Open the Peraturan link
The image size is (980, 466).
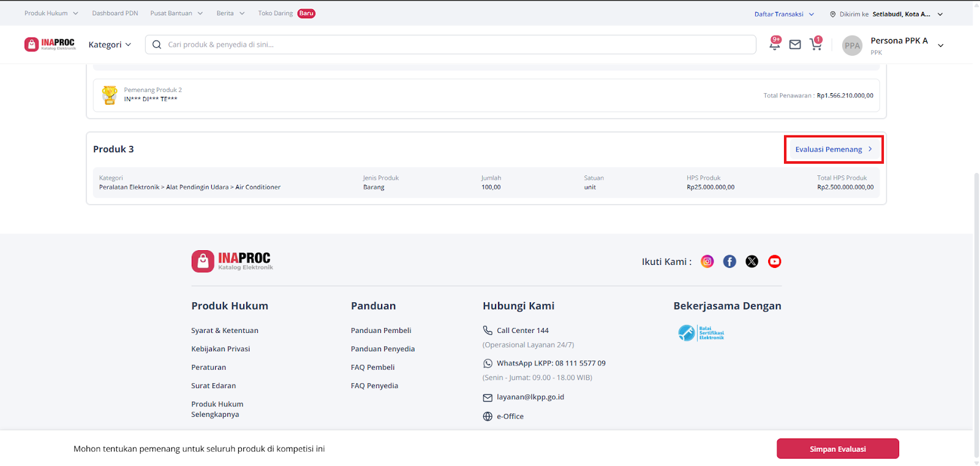point(208,367)
